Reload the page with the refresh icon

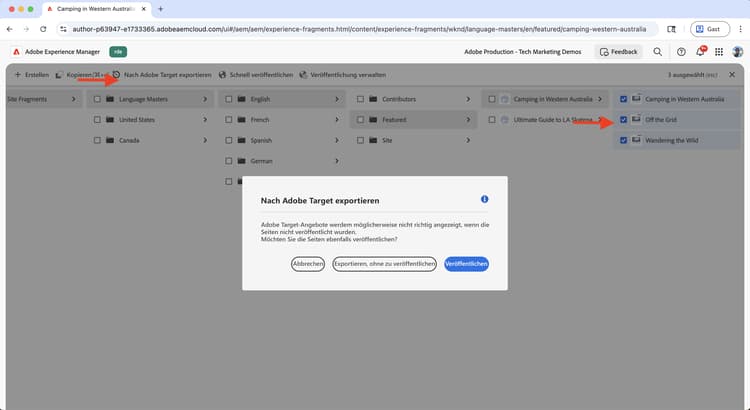(x=43, y=29)
